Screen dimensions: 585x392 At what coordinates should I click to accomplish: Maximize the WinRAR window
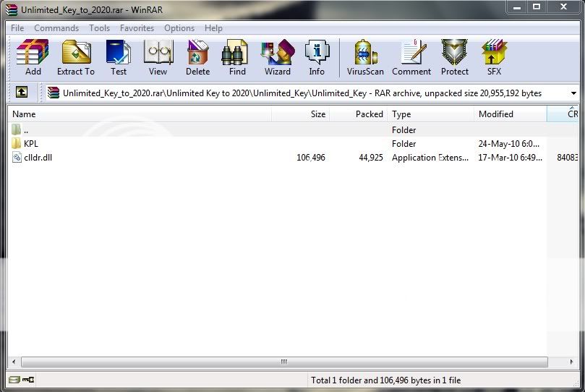click(537, 7)
